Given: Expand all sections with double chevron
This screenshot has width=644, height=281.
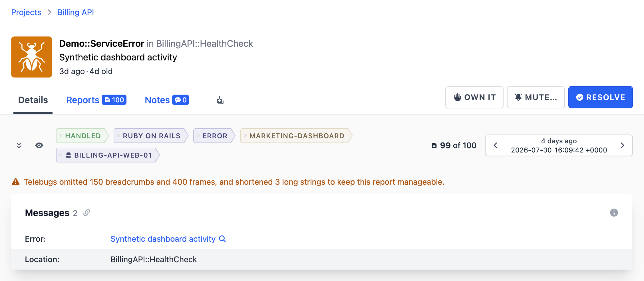Looking at the screenshot, I should pyautogui.click(x=19, y=145).
